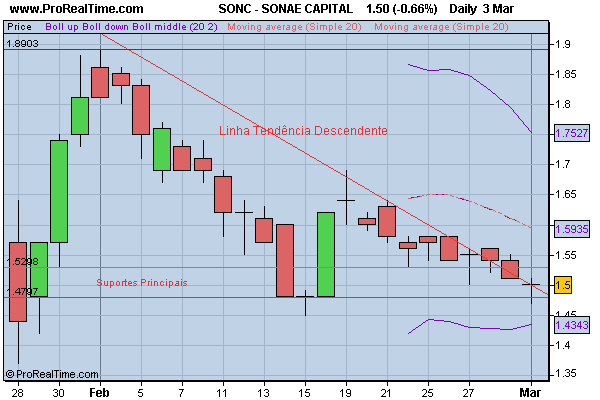This screenshot has height=400, width=600.
Task: Click the 1.65 price axis label
Action: pyautogui.click(x=566, y=194)
